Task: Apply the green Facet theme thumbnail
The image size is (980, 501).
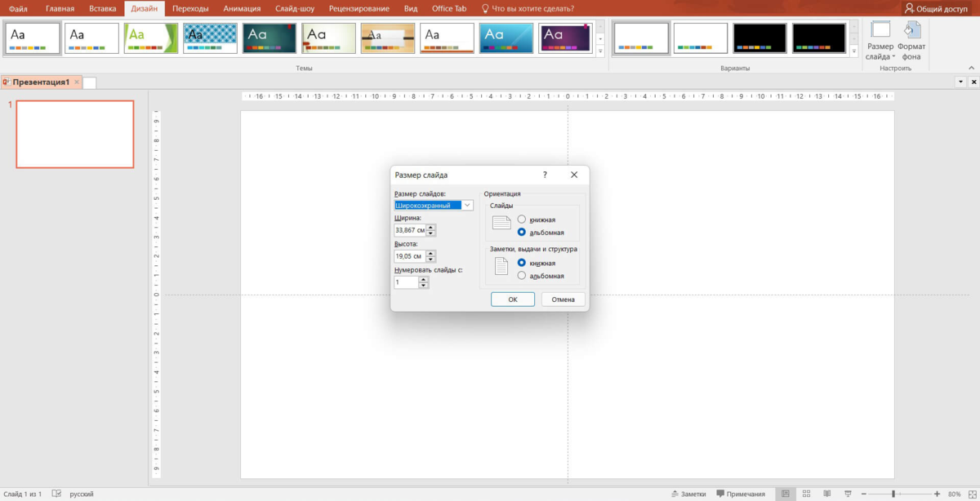Action: click(x=151, y=38)
